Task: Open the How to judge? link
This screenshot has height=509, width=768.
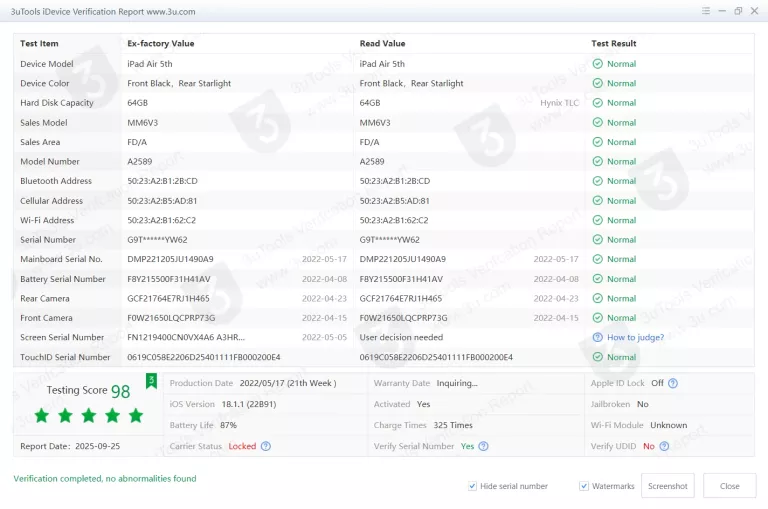Action: pos(635,337)
